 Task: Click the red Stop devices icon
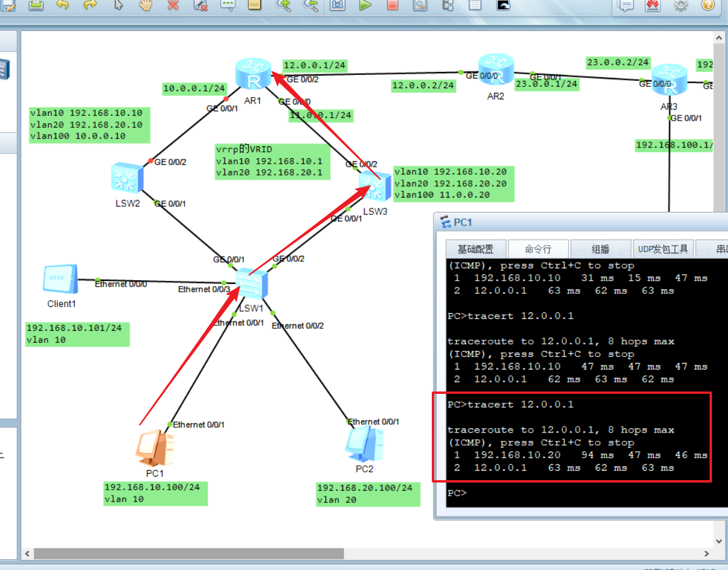coord(391,7)
